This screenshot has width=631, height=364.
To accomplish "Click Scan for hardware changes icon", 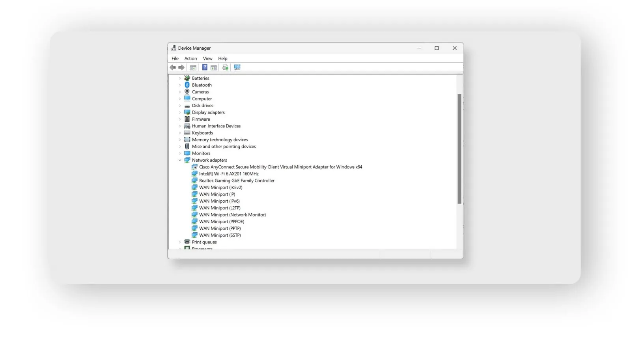I will [x=237, y=67].
